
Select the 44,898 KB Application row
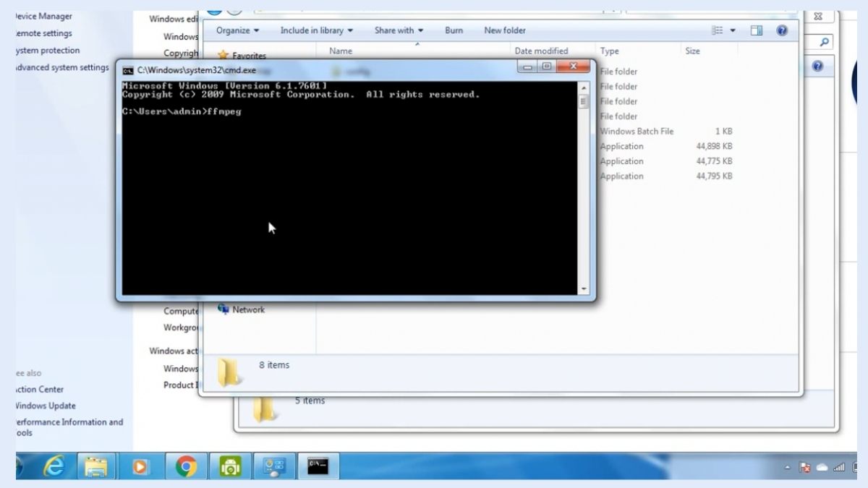(x=665, y=146)
